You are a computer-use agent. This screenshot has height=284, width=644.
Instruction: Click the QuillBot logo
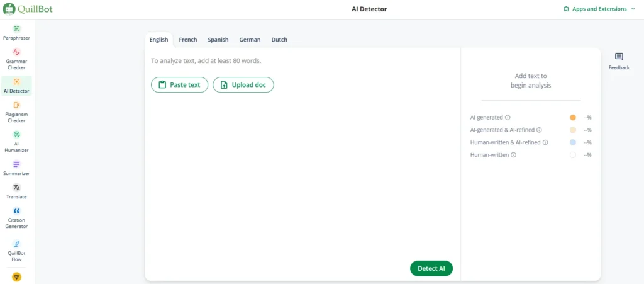coord(28,9)
